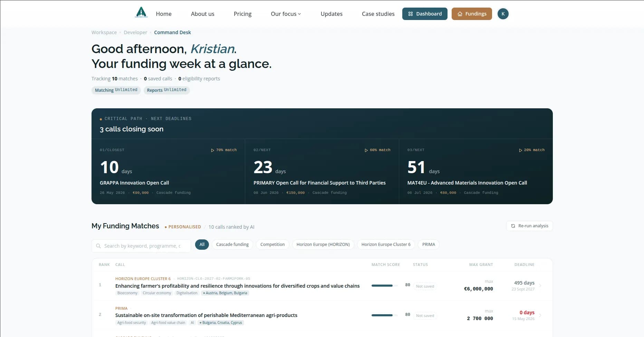
Task: Click the play icon next to 20% match
Action: point(520,150)
